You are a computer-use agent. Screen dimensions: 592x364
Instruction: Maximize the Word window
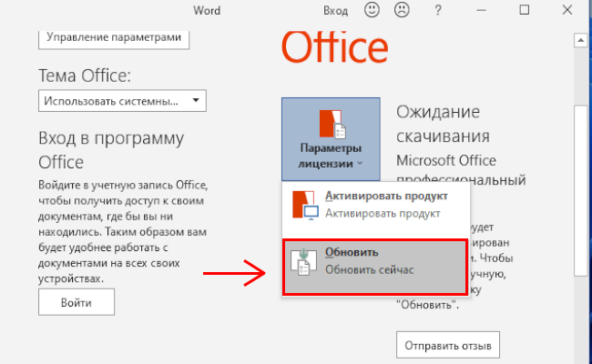[x=524, y=10]
